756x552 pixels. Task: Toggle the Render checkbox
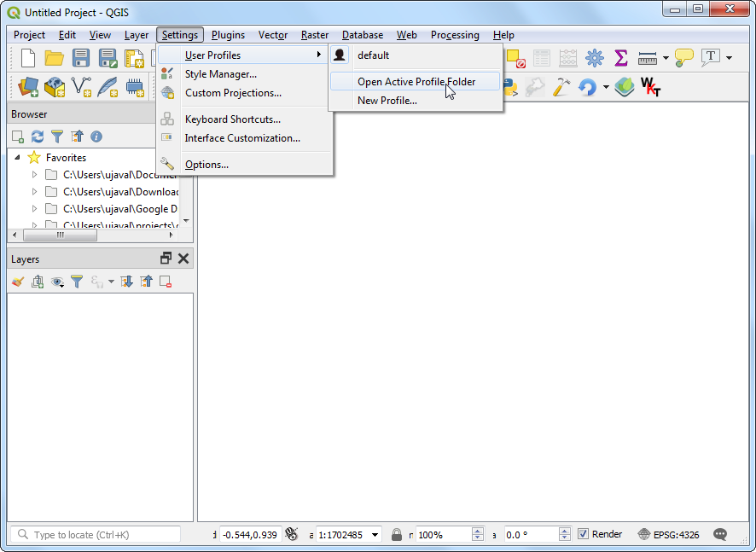tap(584, 534)
